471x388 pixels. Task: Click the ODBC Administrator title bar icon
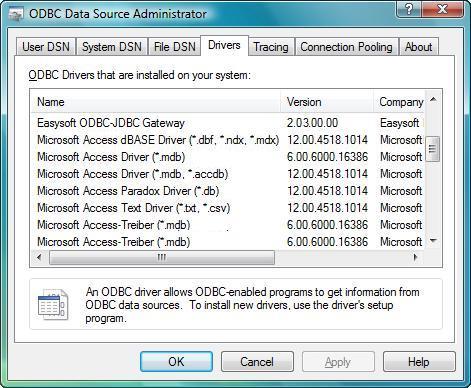[x=15, y=14]
